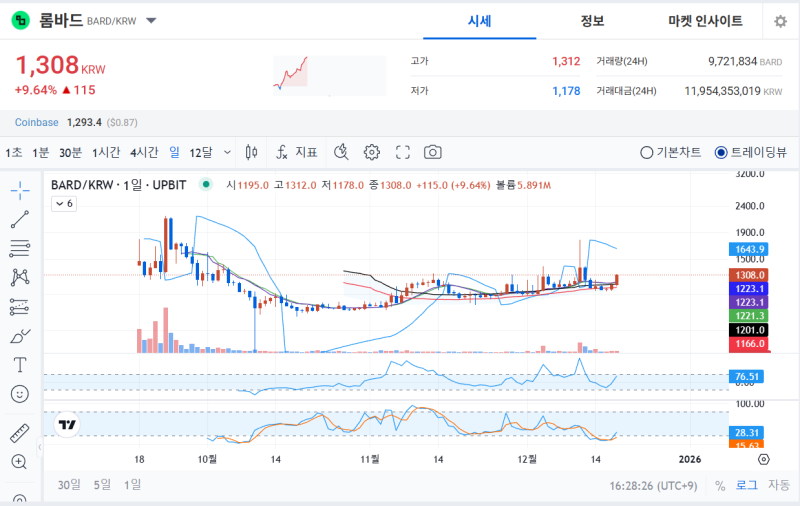Select the trend line drawing tool

tap(20, 219)
